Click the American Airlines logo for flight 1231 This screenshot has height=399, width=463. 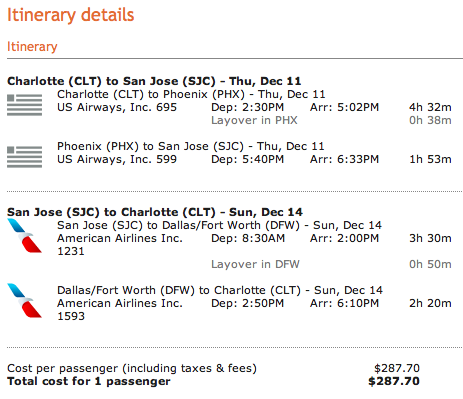[25, 236]
